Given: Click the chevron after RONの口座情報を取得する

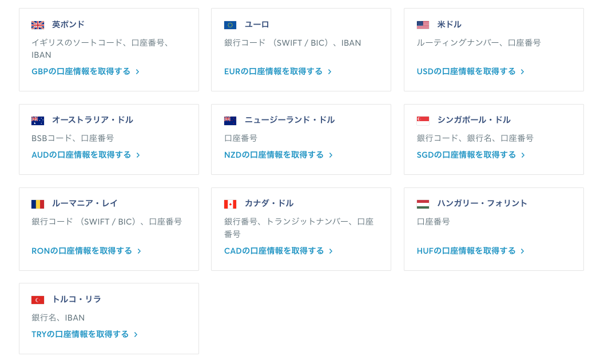Looking at the screenshot, I should coord(139,251).
